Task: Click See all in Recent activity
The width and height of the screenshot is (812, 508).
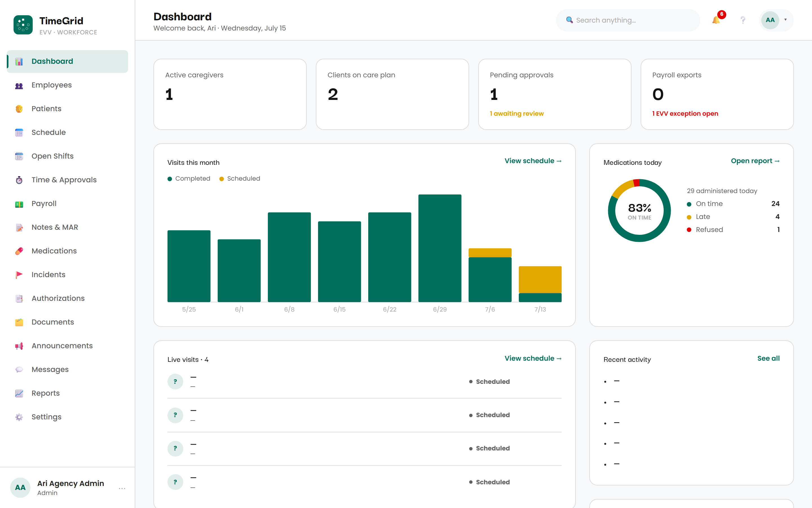Action: (x=768, y=358)
